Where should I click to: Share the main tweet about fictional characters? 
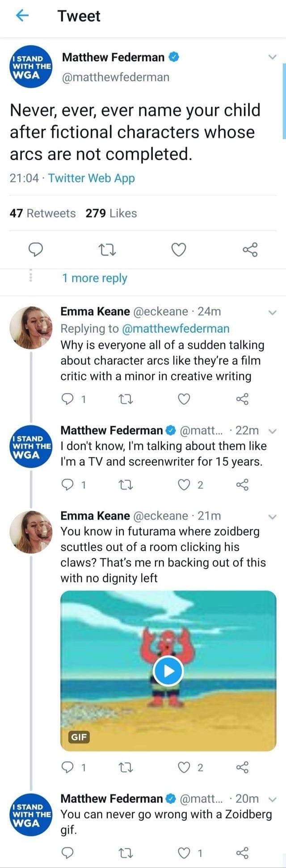[x=250, y=250]
